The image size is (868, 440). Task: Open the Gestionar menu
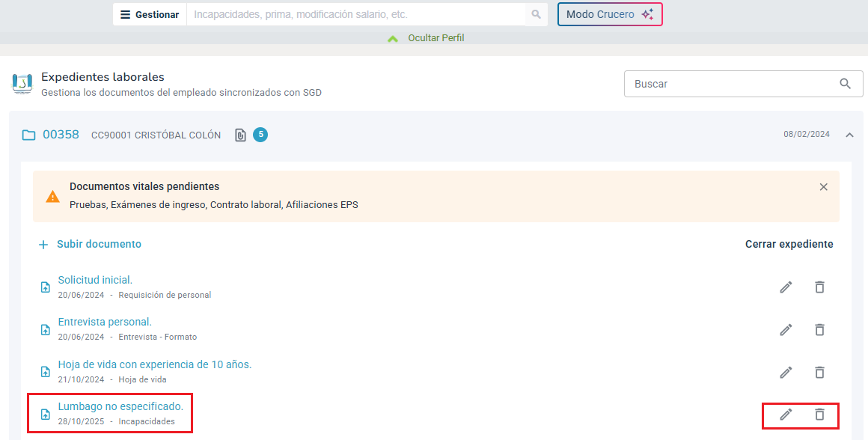coord(150,14)
